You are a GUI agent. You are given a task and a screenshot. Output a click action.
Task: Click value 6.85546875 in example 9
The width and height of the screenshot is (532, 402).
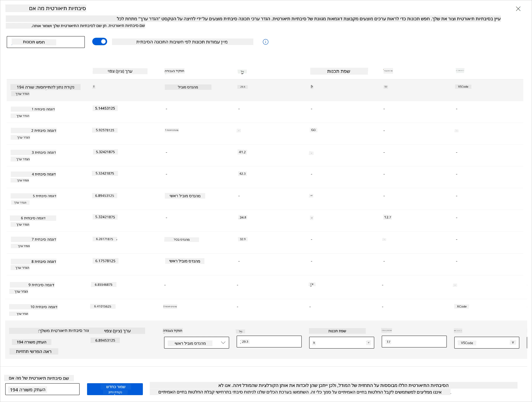pyautogui.click(x=104, y=285)
